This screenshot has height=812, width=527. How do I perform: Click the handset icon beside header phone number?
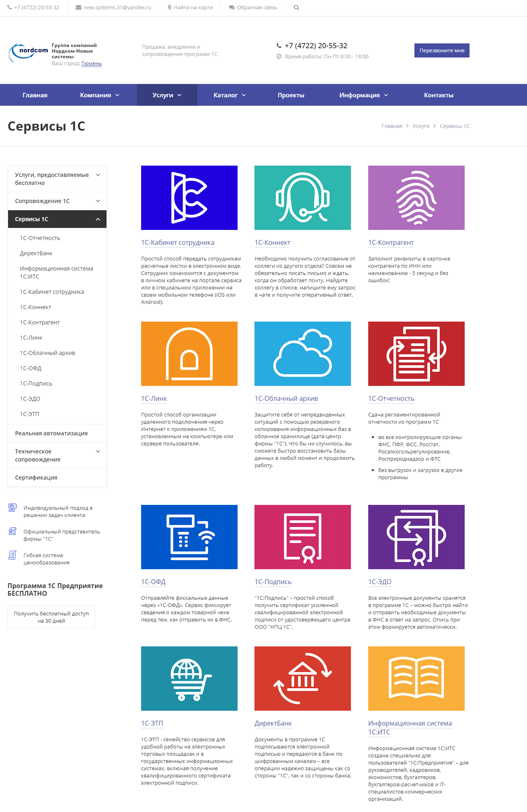279,46
